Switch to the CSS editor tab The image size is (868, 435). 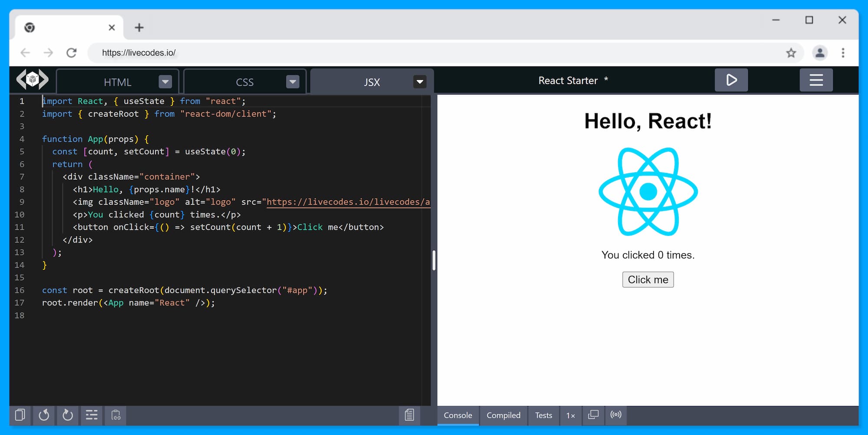[244, 82]
